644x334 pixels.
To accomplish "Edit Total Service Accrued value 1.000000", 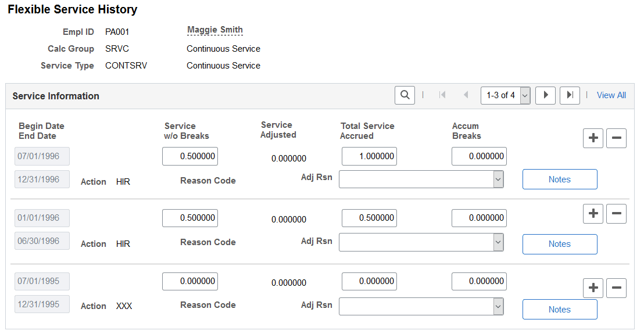I will (369, 156).
